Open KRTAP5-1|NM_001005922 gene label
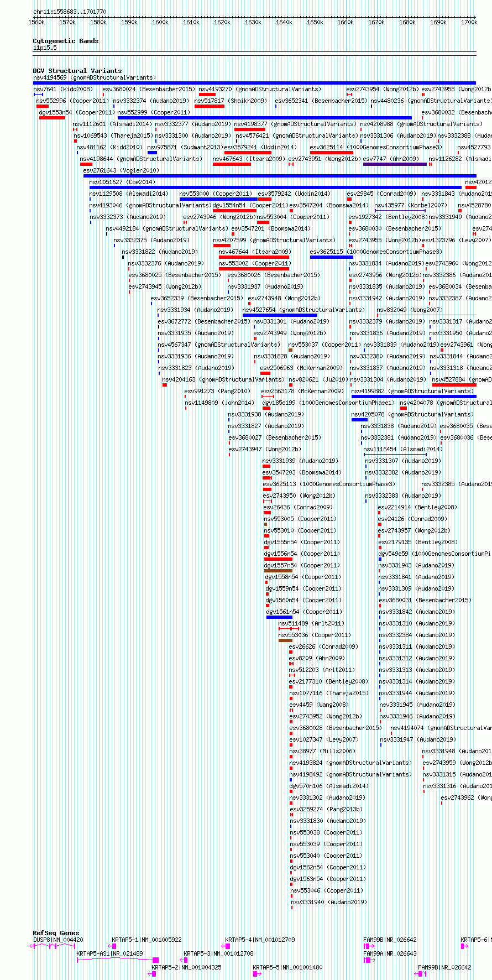The width and height of the screenshot is (492, 980). [146, 940]
